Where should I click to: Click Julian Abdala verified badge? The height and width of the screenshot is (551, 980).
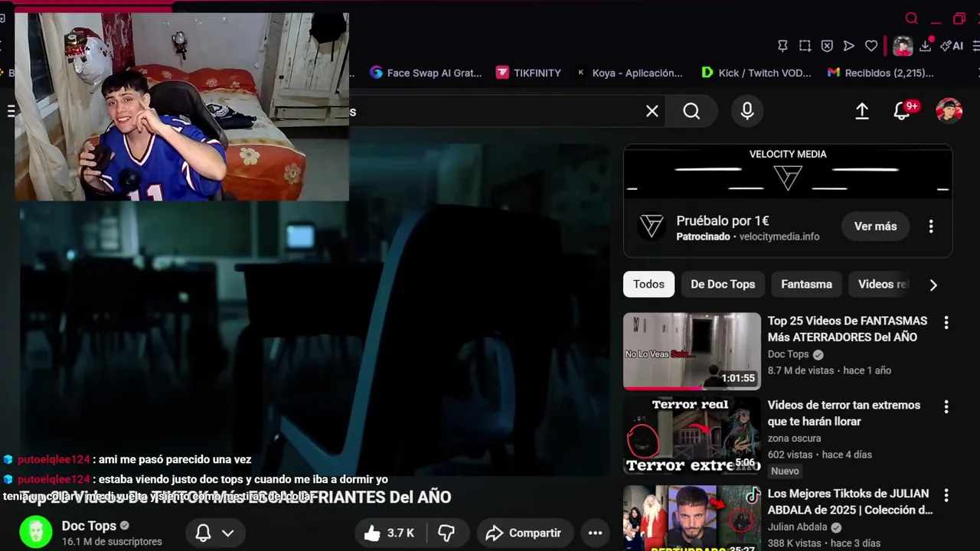coord(836,527)
